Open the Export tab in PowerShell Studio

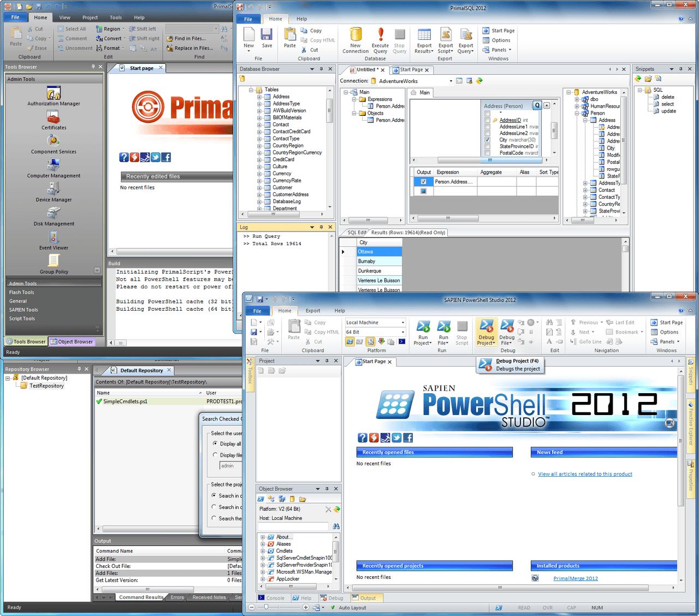click(313, 311)
